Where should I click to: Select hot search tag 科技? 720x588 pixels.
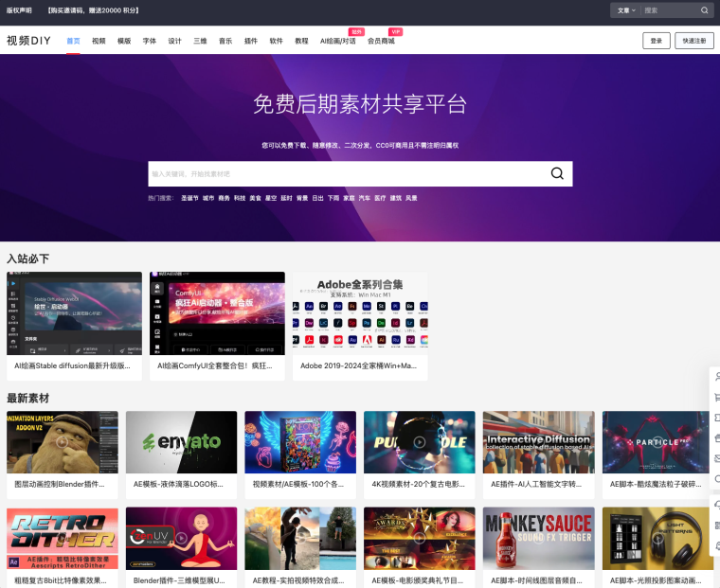(240, 198)
